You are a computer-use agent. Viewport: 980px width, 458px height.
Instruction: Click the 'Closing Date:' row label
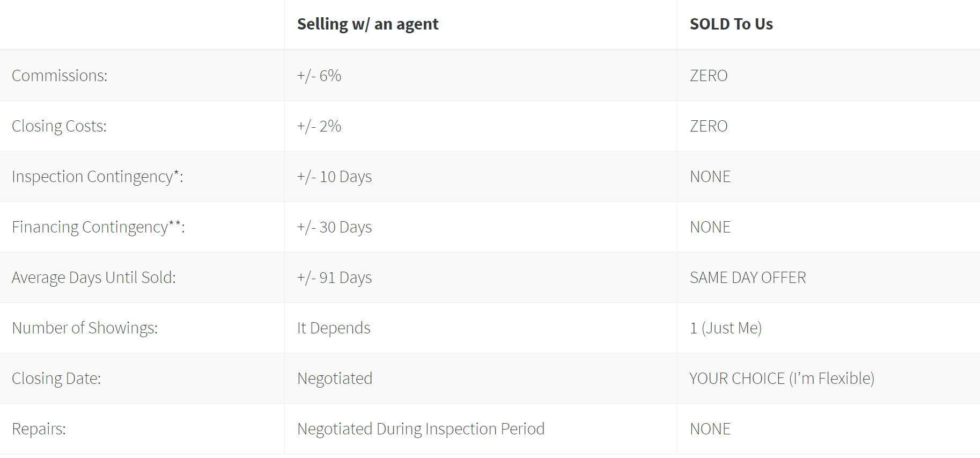pyautogui.click(x=56, y=379)
